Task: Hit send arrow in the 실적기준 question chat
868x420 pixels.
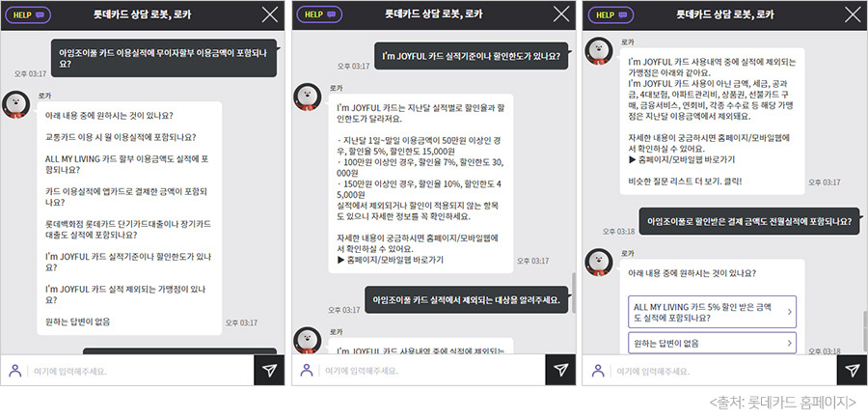Action: point(560,370)
